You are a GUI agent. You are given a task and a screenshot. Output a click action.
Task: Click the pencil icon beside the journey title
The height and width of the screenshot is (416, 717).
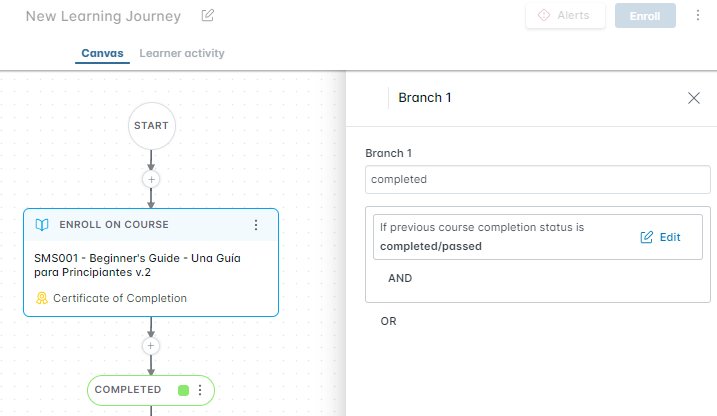tap(208, 16)
